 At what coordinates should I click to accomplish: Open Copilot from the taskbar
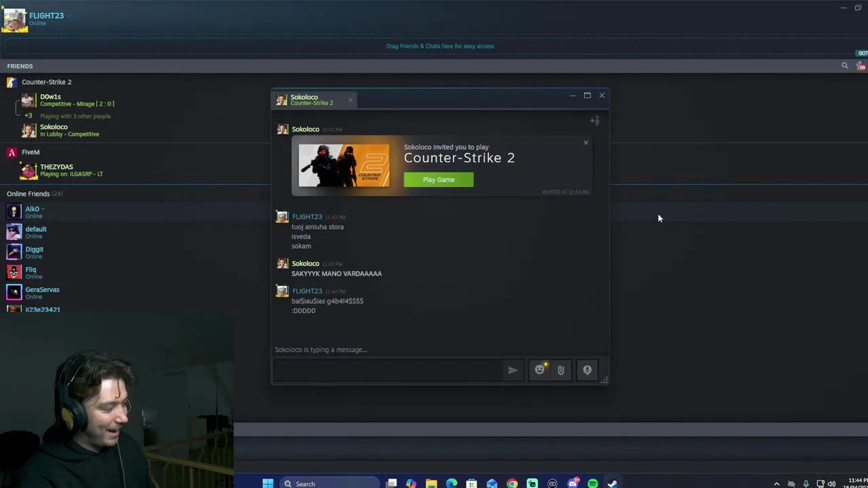point(411,483)
